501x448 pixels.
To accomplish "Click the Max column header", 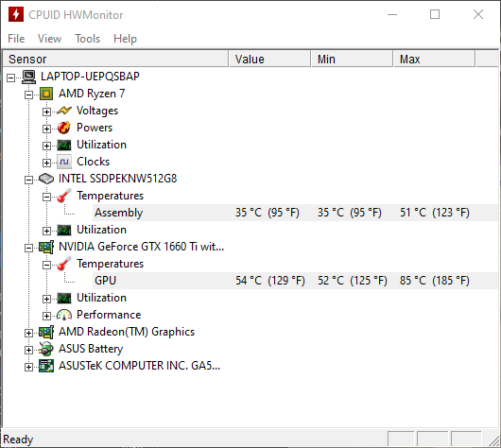I will 434,60.
